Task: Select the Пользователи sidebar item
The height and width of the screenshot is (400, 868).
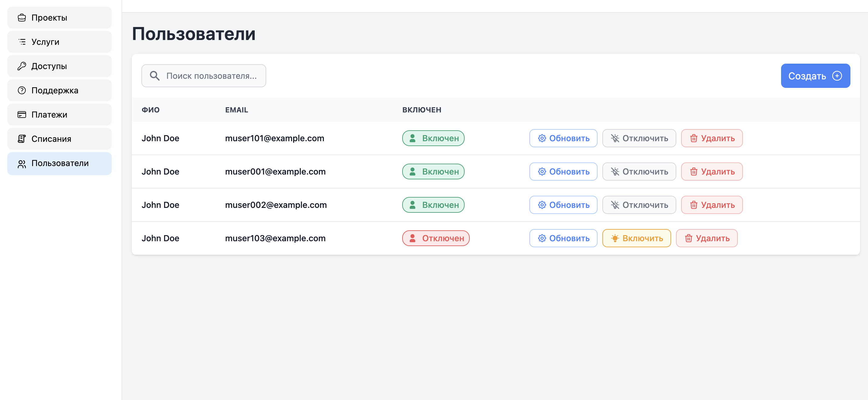Action: (x=59, y=164)
